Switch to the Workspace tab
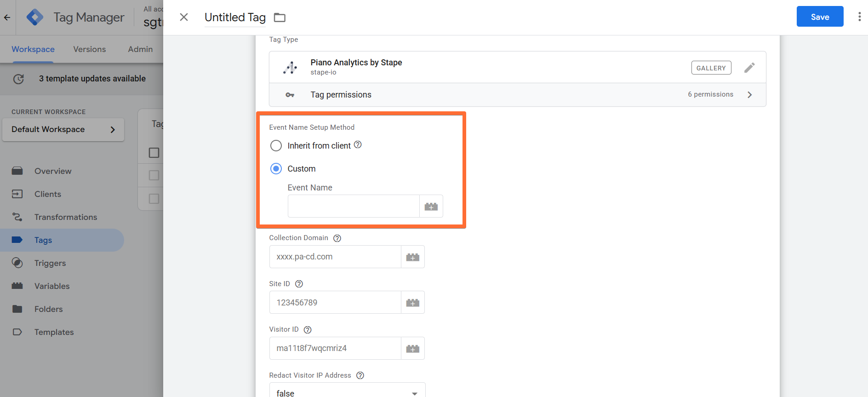 33,49
